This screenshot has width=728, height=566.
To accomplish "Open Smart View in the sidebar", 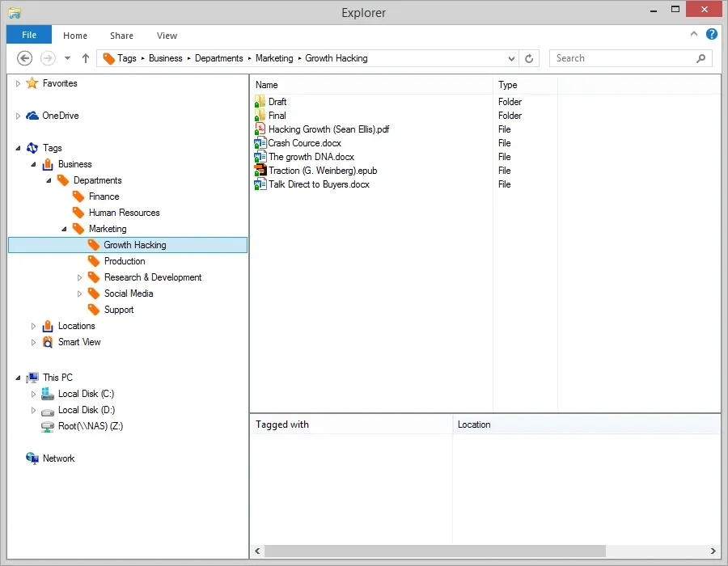I will point(78,341).
